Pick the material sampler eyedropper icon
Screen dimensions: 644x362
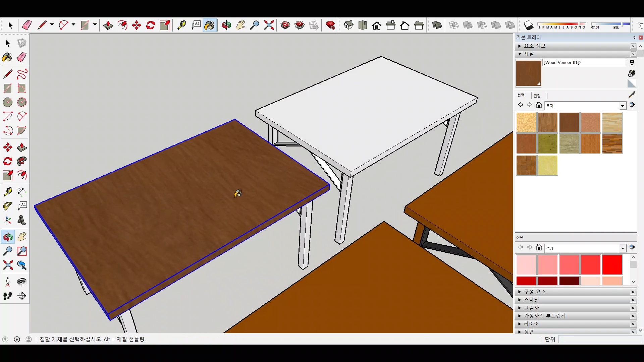(632, 95)
